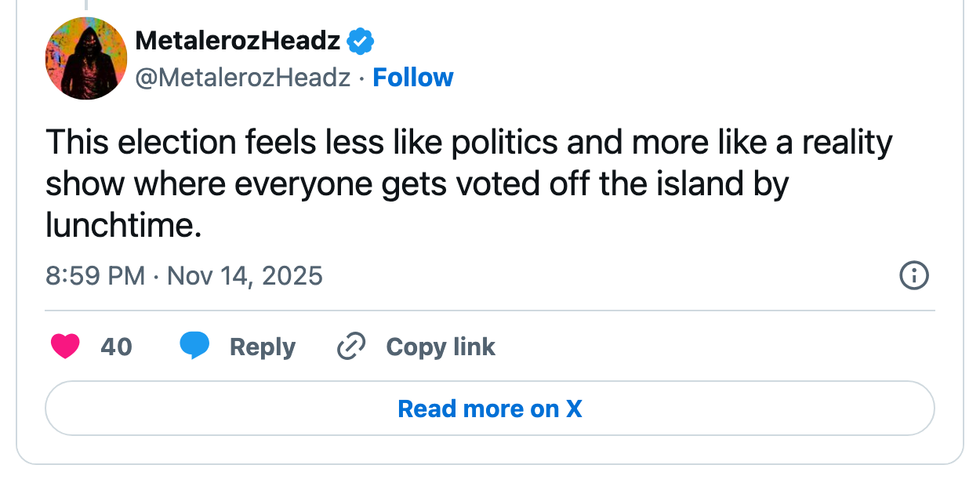Click the heart icon to like the tweet

tap(65, 346)
